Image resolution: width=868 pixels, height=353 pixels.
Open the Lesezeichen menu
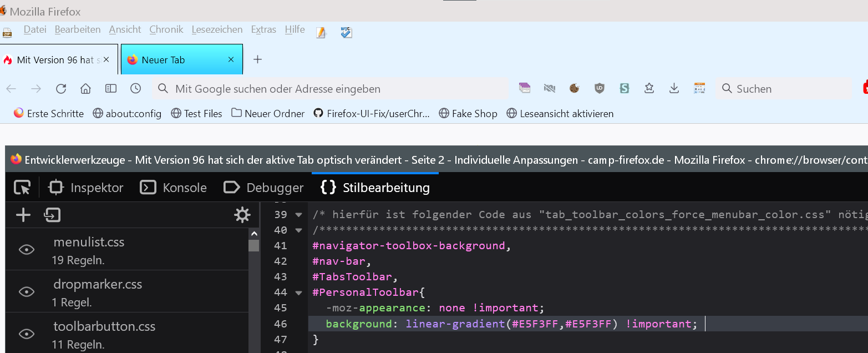coord(217,29)
